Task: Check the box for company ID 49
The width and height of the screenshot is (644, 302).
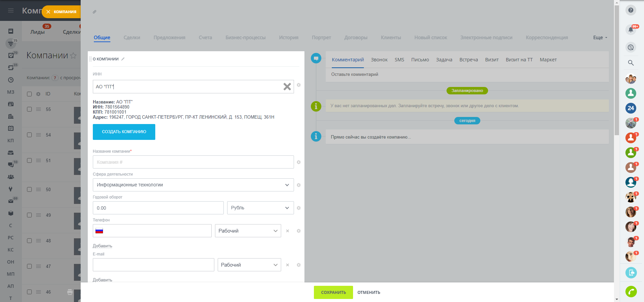Action: (x=29, y=215)
